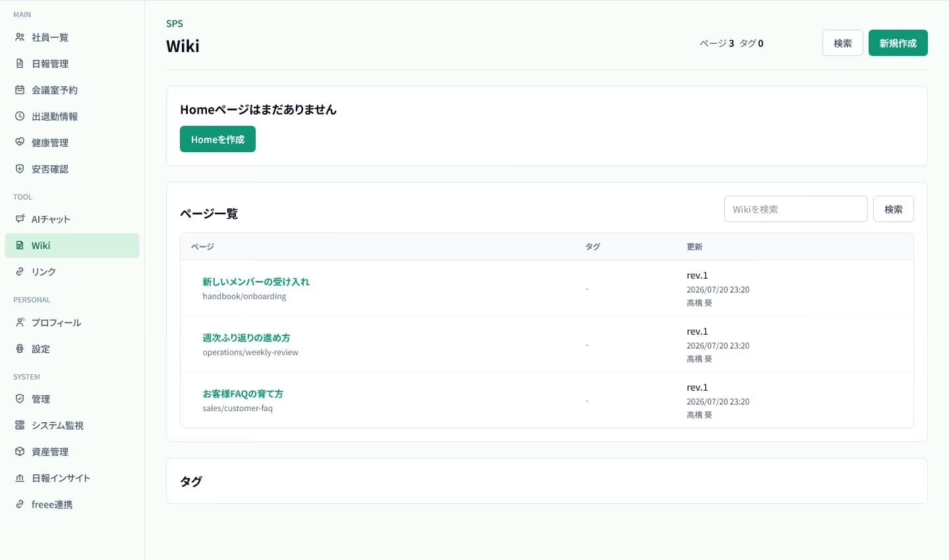Screen dimensions: 949x560
Task: Click rev.1 in the 新しいメンバー row
Action: 697,275
